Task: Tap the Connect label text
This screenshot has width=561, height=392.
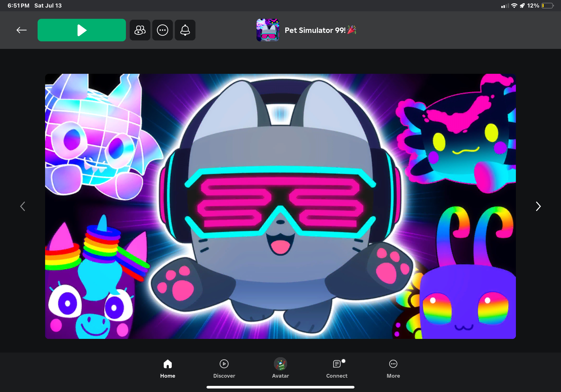Action: pos(337,376)
